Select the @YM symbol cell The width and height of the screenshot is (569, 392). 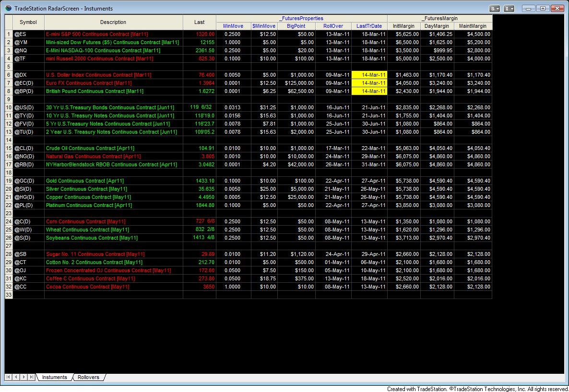(x=28, y=43)
